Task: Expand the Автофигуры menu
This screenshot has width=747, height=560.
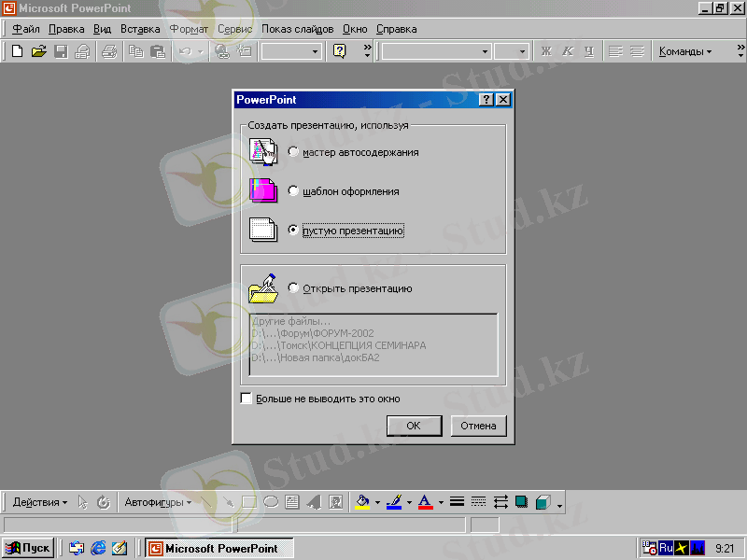Action: click(158, 502)
